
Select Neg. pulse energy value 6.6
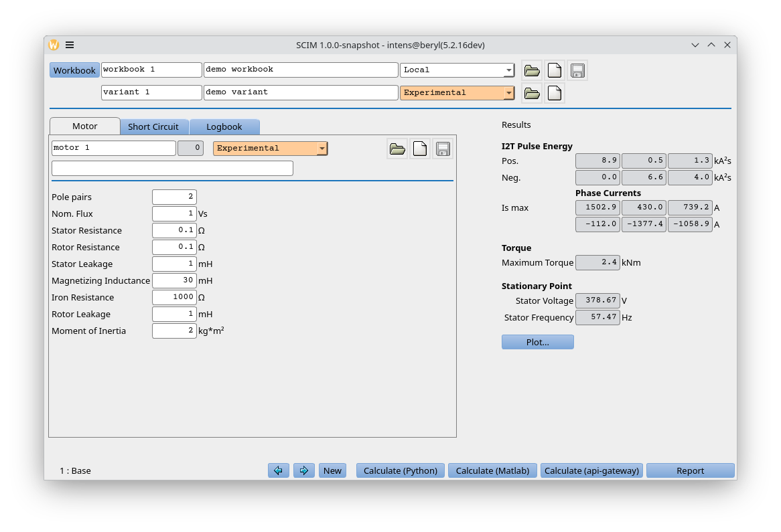(x=644, y=177)
